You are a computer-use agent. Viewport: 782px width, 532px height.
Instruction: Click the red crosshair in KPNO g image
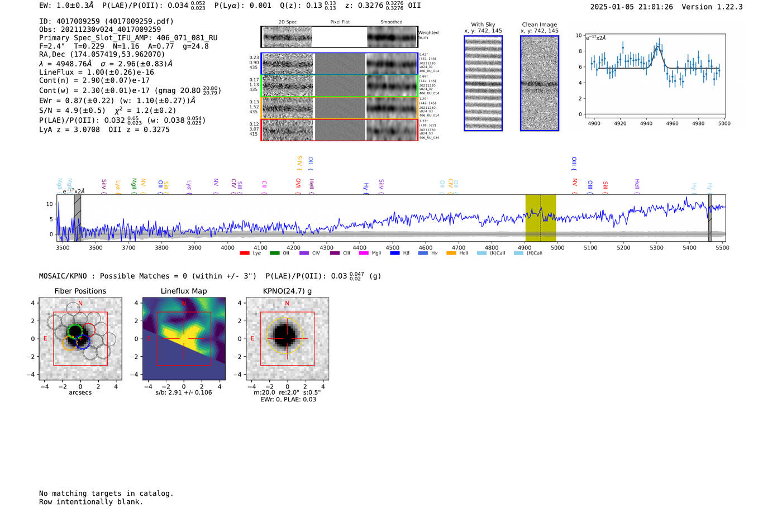[287, 339]
